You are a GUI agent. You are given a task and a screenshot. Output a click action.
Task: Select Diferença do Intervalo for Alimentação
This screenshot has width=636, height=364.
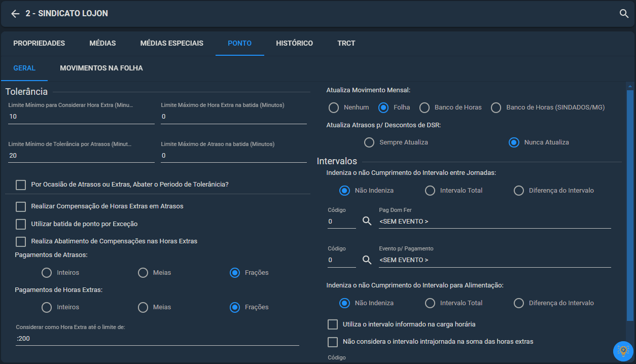[x=519, y=303]
